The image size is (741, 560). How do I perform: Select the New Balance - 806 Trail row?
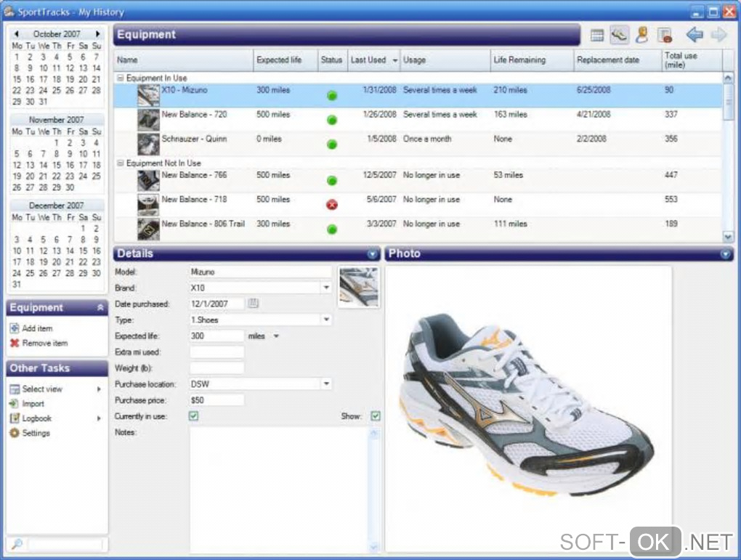417,230
